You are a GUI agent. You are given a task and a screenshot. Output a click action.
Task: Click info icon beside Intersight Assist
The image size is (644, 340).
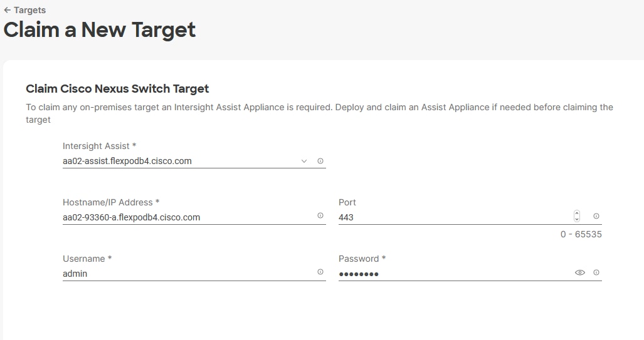[320, 161]
